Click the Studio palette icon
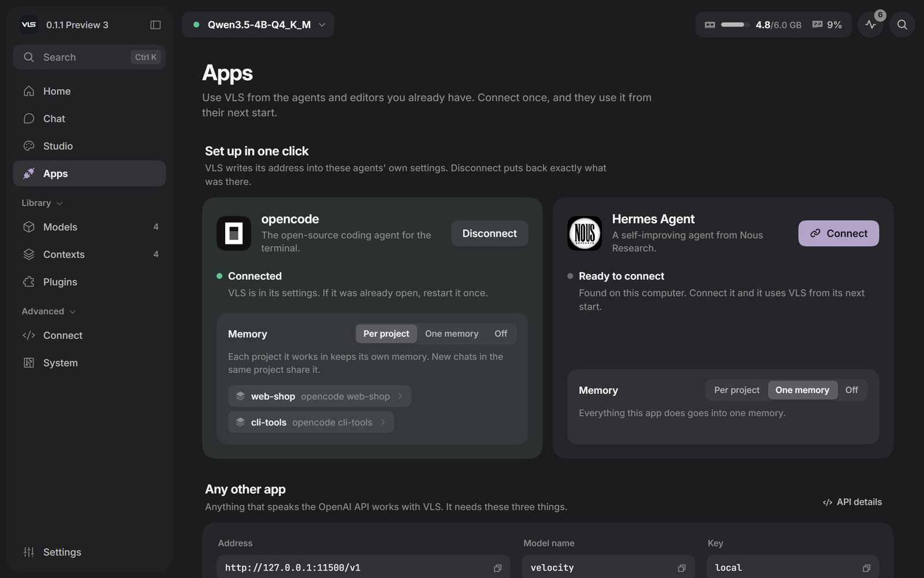Image resolution: width=924 pixels, height=578 pixels. click(x=29, y=146)
